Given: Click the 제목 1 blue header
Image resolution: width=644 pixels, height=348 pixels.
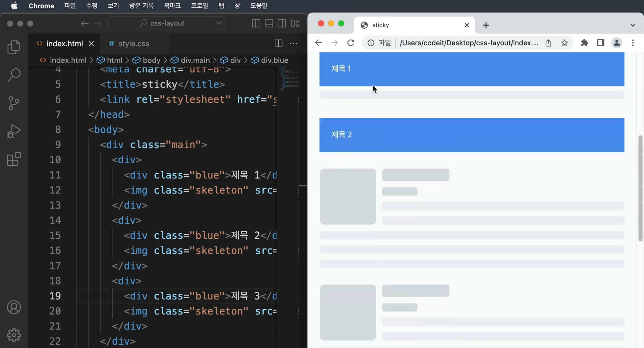Looking at the screenshot, I should click(x=472, y=69).
